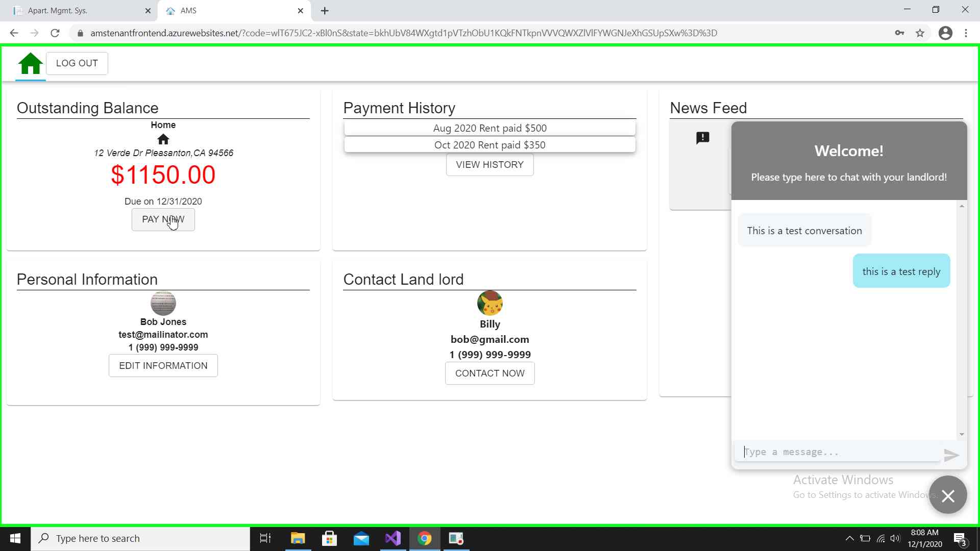Screen dimensions: 980x551
Task: View site info lock icon
Action: click(80, 33)
